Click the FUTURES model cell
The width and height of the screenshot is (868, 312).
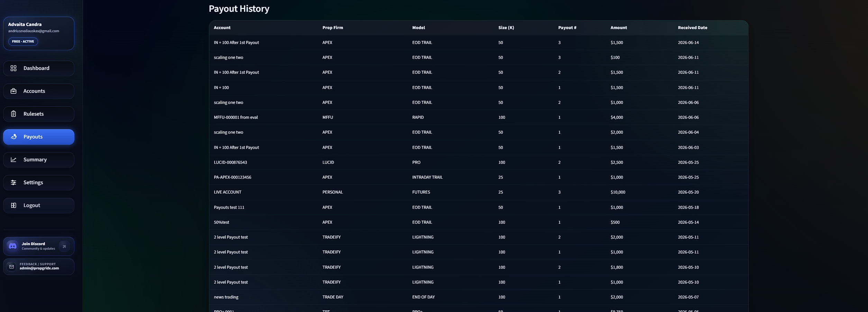coord(421,192)
